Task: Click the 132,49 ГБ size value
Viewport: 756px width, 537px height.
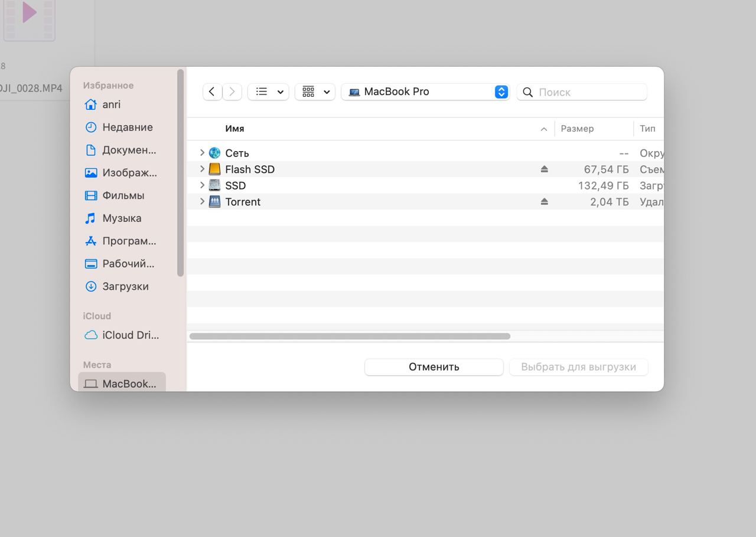Action: click(x=603, y=185)
